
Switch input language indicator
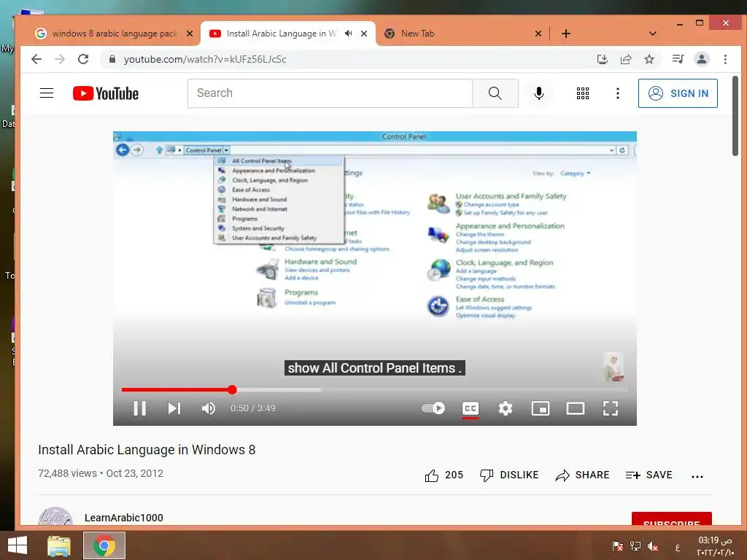678,547
